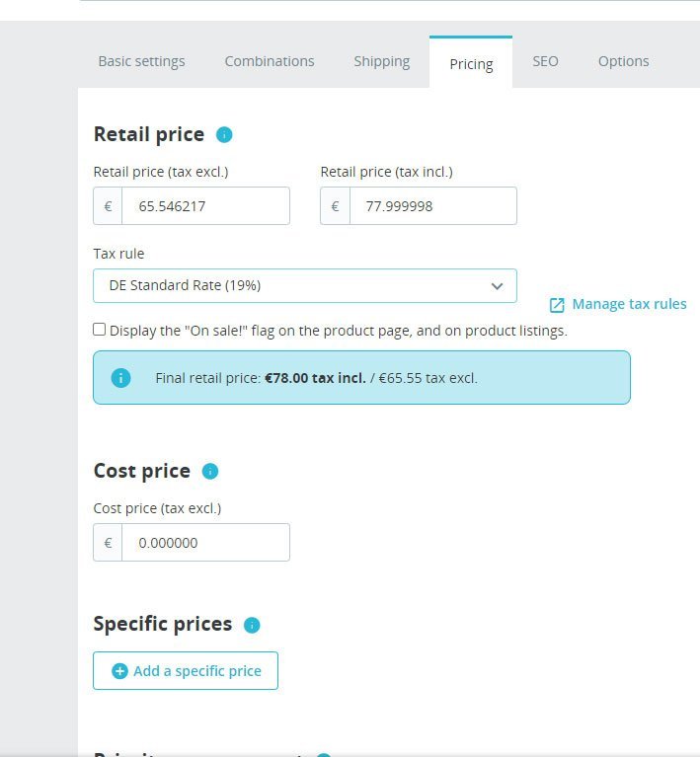The width and height of the screenshot is (700, 757).
Task: Select the SEO tab
Action: [x=545, y=61]
